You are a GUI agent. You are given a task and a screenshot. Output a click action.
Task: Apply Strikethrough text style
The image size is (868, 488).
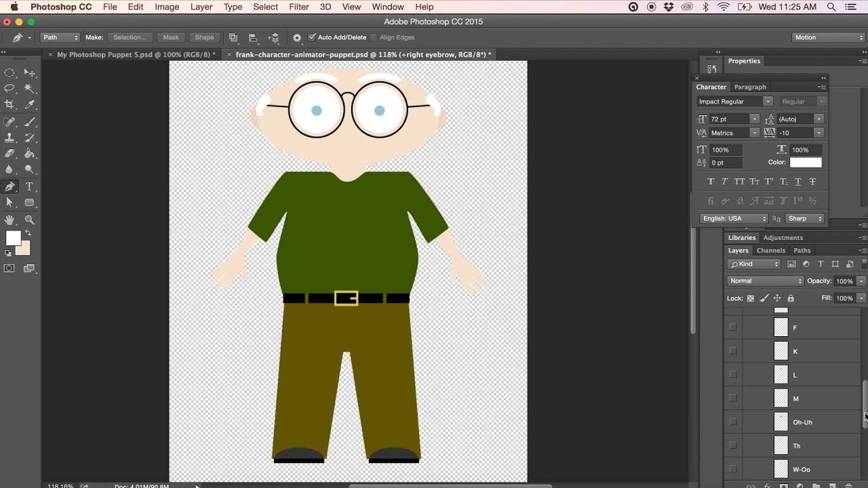tap(812, 182)
